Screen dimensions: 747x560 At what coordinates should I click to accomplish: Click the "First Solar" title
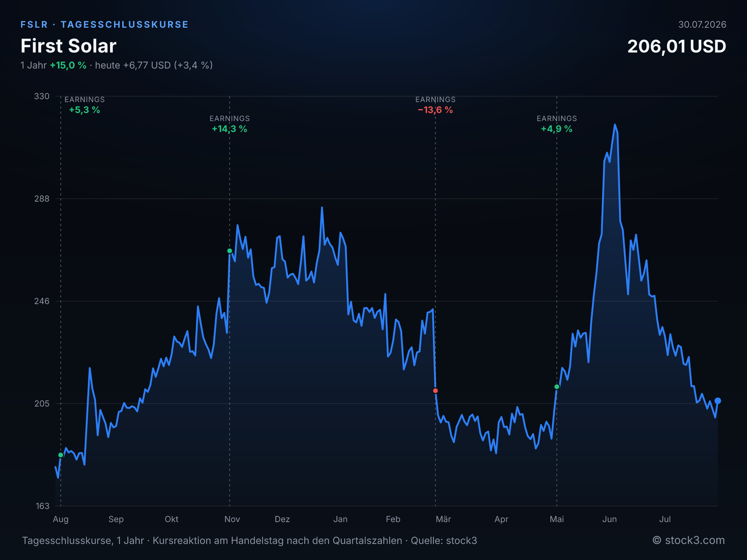[69, 46]
